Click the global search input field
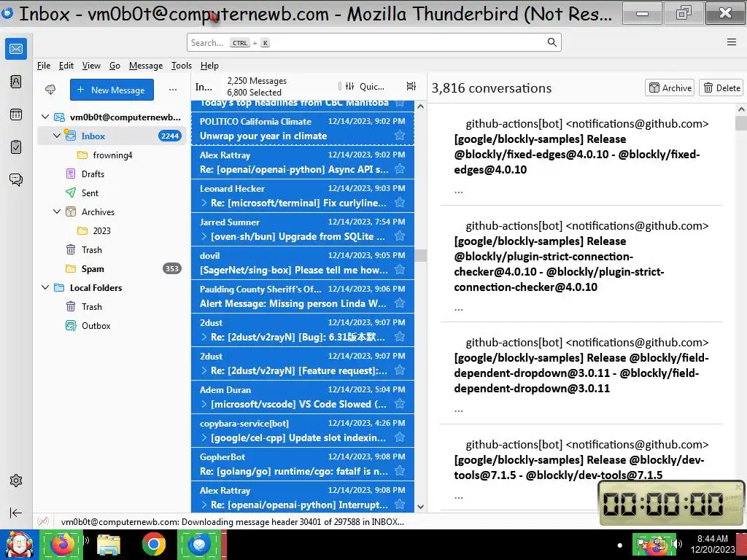 tap(374, 42)
